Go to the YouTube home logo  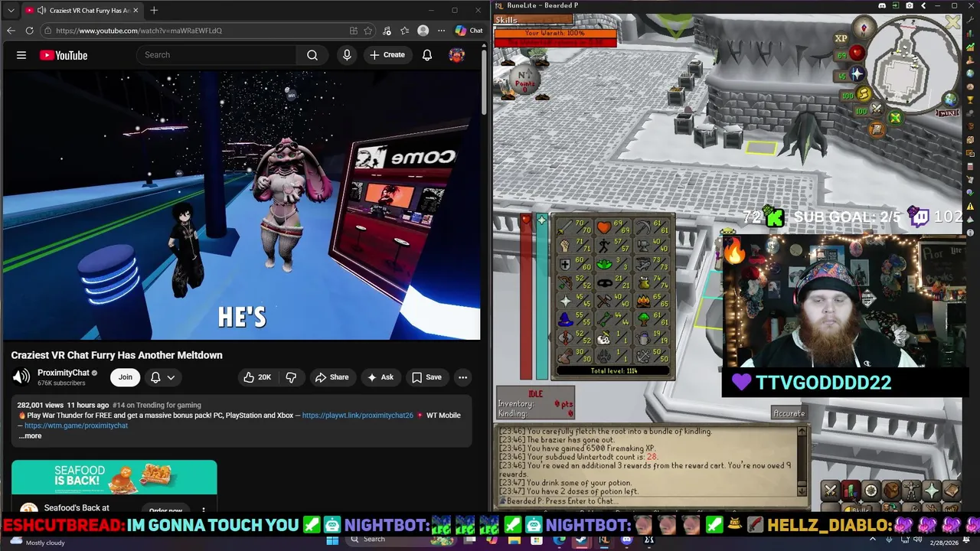tap(64, 55)
